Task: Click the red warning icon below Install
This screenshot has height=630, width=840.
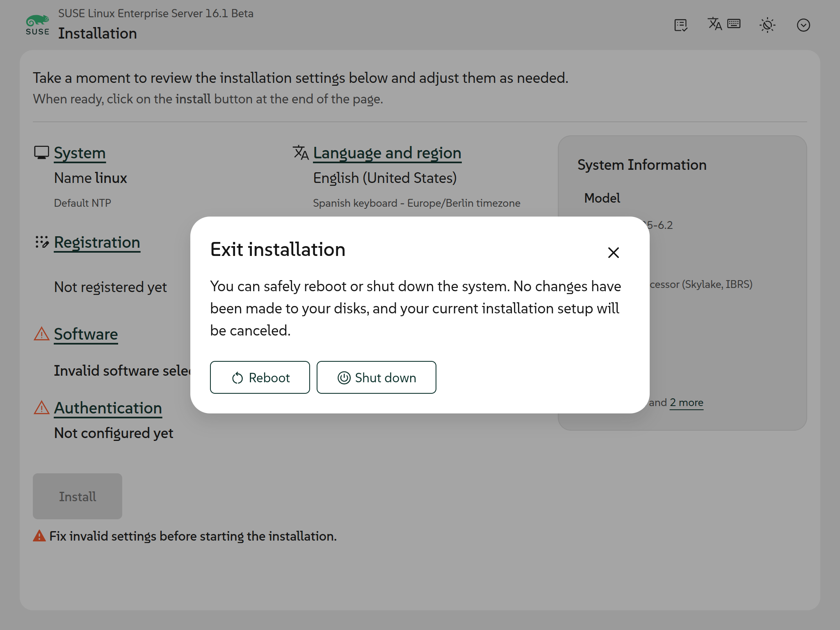Action: click(x=39, y=536)
